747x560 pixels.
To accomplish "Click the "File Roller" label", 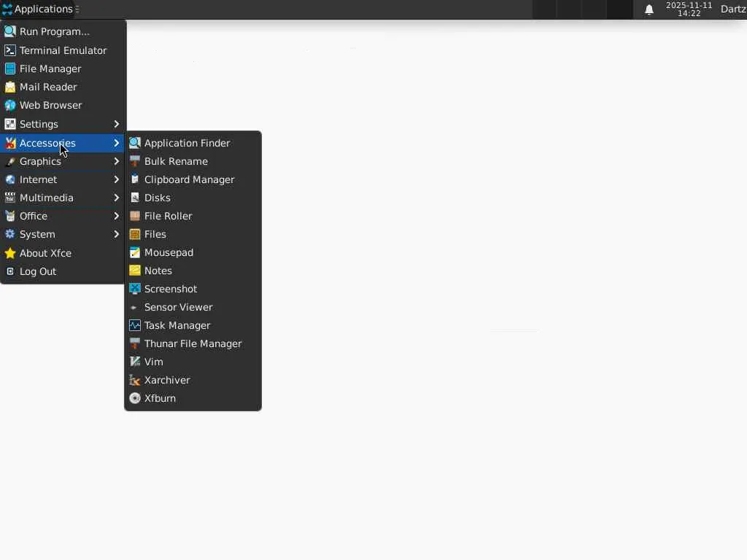I will click(168, 216).
